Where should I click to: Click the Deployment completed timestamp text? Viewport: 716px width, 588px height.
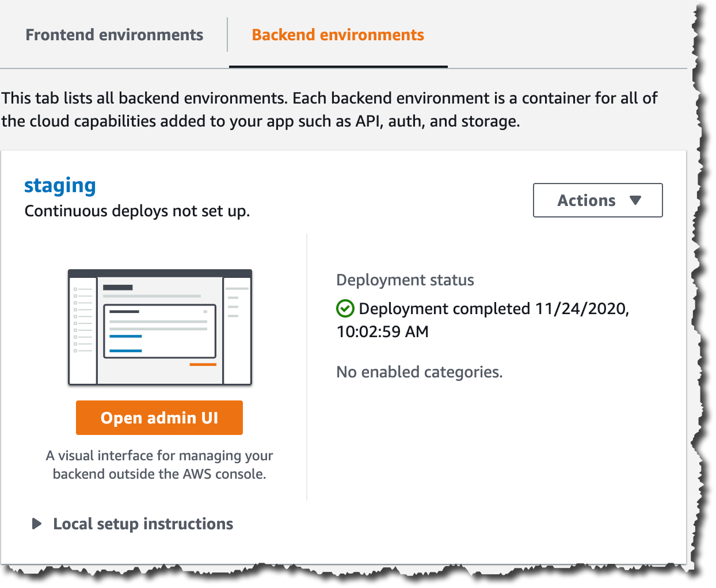click(x=482, y=320)
